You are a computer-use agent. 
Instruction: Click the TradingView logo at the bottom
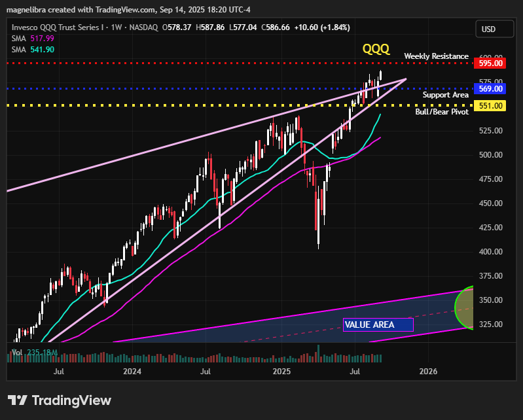tap(59, 400)
